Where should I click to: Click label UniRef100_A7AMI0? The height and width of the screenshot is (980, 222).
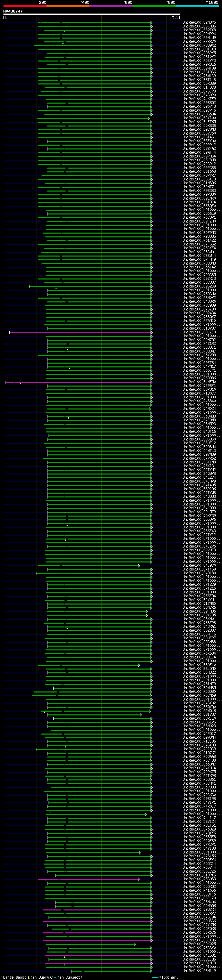pyautogui.click(x=199, y=321)
